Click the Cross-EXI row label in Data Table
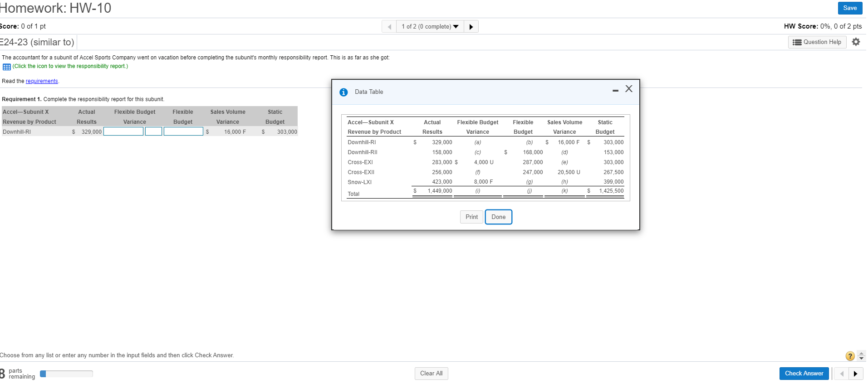This screenshot has width=868, height=384. click(360, 162)
